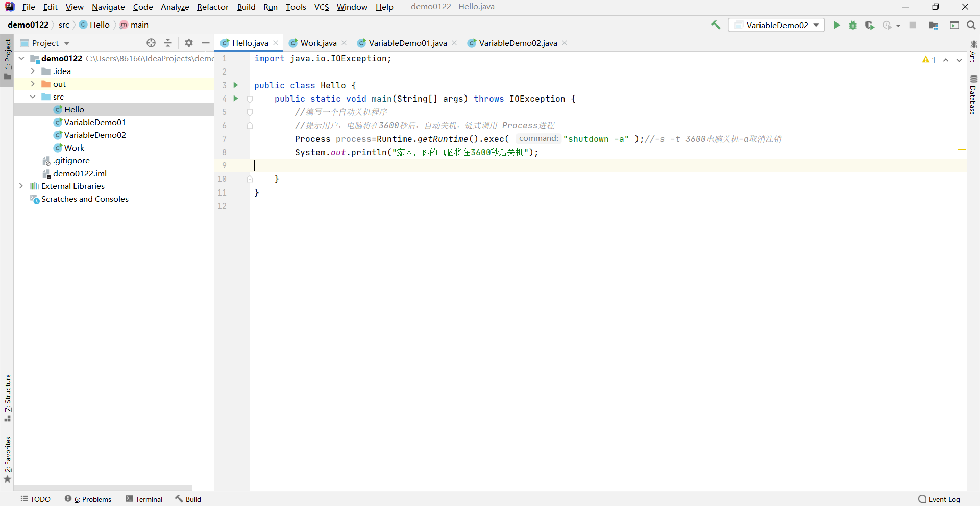Open Project panel settings gear
Image resolution: width=980 pixels, height=506 pixels.
pos(189,43)
